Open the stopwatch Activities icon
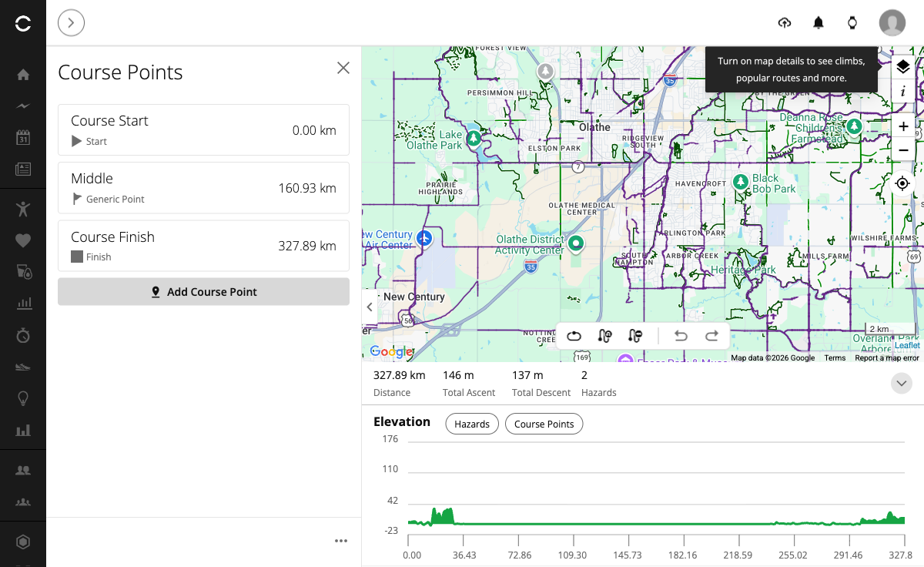 click(x=23, y=335)
